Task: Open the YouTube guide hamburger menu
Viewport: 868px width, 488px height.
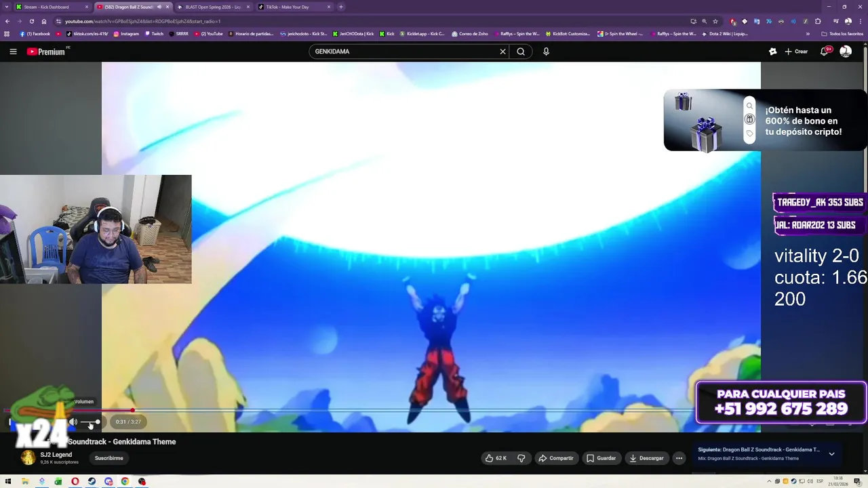Action: pyautogui.click(x=13, y=52)
